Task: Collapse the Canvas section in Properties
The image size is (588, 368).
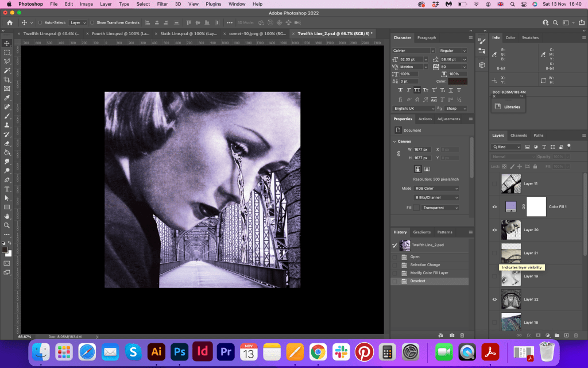Action: click(395, 141)
